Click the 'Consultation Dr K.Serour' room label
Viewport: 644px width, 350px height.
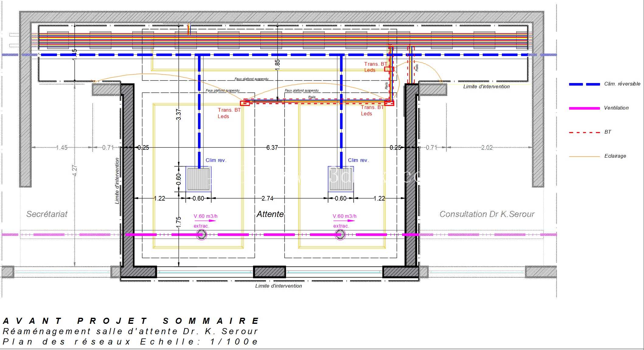[x=487, y=214]
